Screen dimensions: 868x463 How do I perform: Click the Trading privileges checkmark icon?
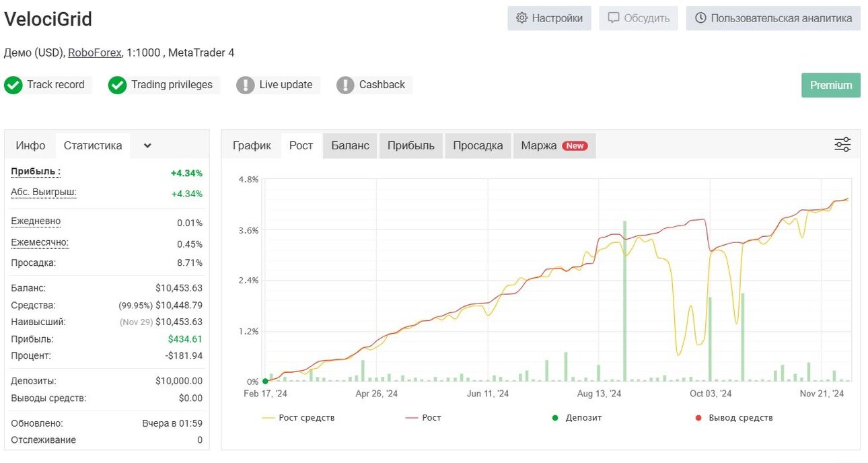[x=117, y=85]
